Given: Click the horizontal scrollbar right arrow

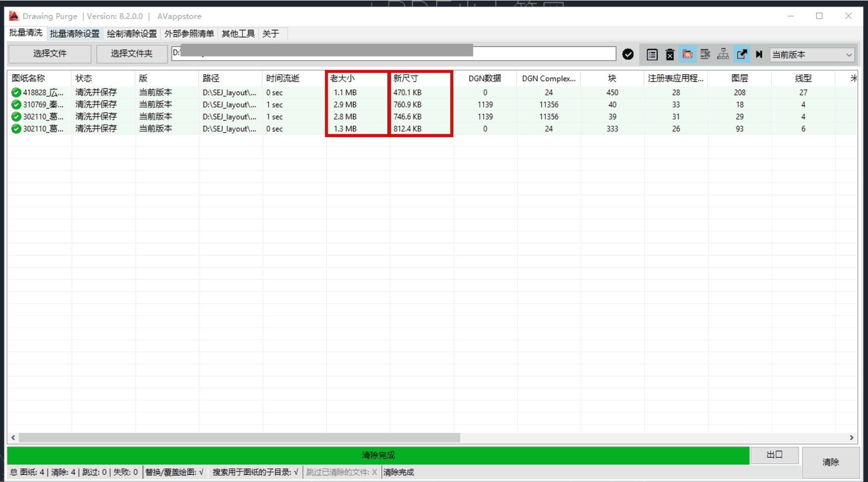Looking at the screenshot, I should [851, 438].
